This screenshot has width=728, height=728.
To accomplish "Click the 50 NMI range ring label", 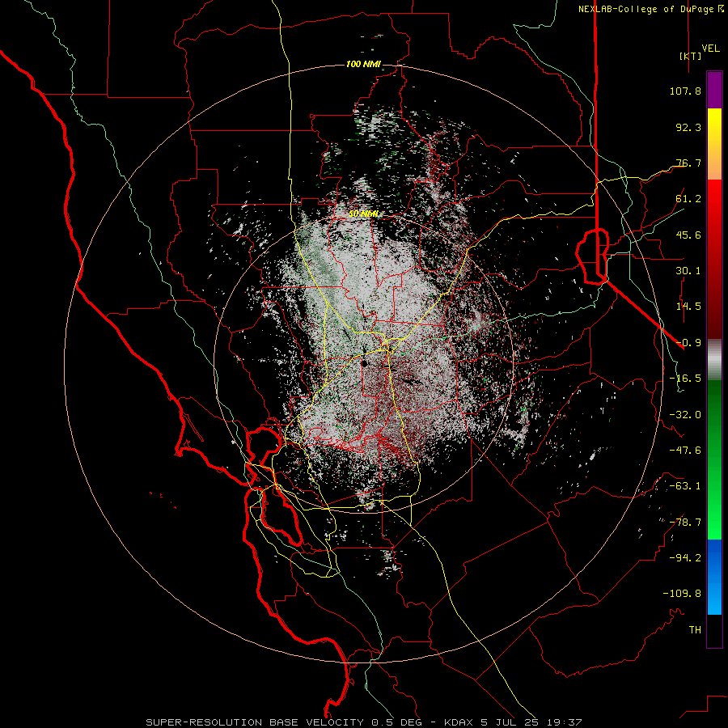I will pyautogui.click(x=363, y=214).
